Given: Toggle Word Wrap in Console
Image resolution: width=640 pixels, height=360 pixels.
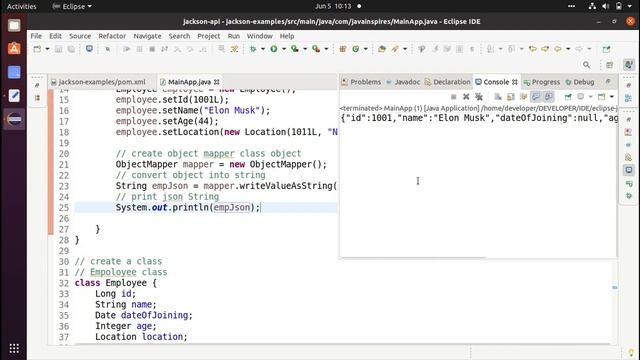Looking at the screenshot, I should click(x=523, y=97).
